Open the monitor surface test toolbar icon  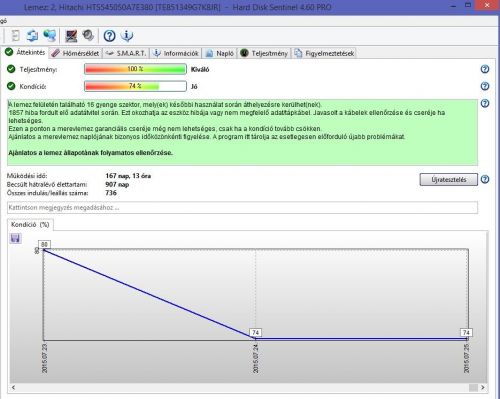coord(71,36)
